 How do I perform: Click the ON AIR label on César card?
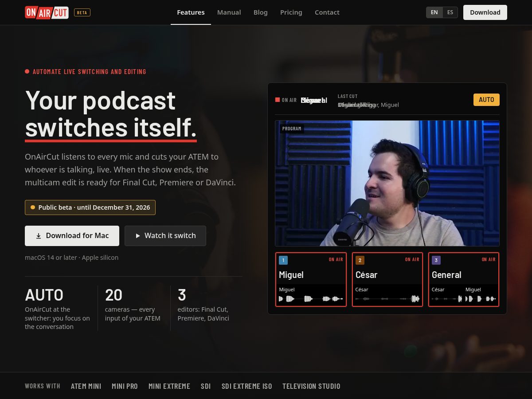[412, 260]
